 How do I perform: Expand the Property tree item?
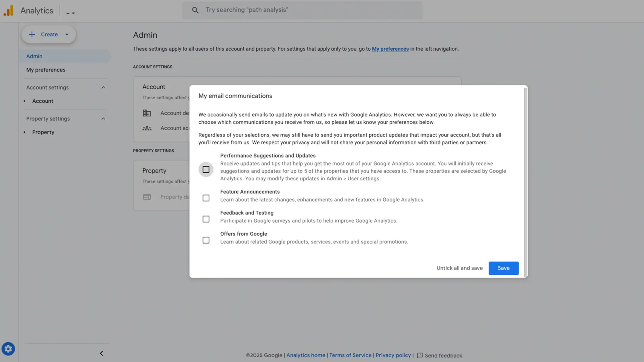pos(24,132)
